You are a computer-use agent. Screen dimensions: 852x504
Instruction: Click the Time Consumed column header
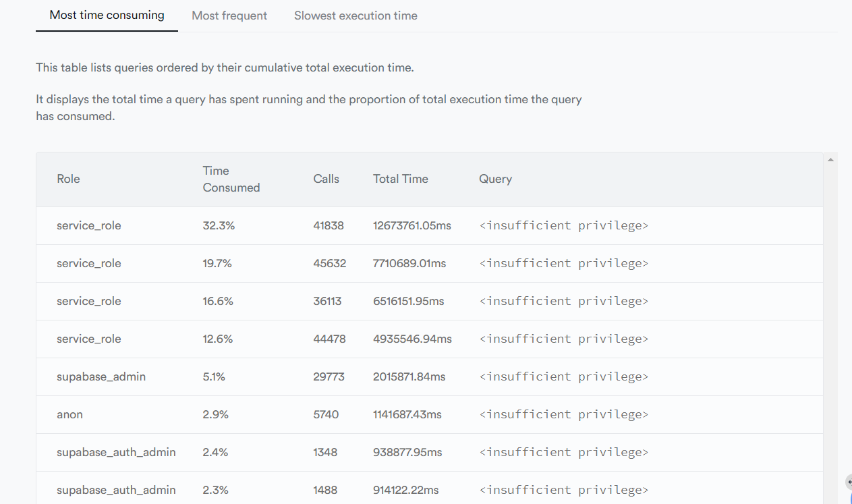point(231,179)
